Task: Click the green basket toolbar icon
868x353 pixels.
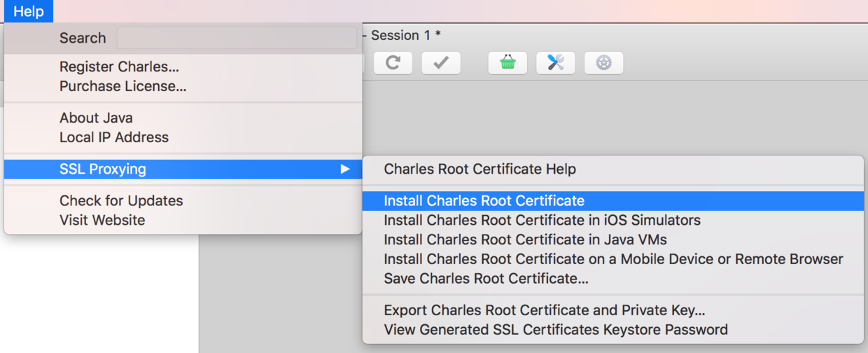Action: 507,63
